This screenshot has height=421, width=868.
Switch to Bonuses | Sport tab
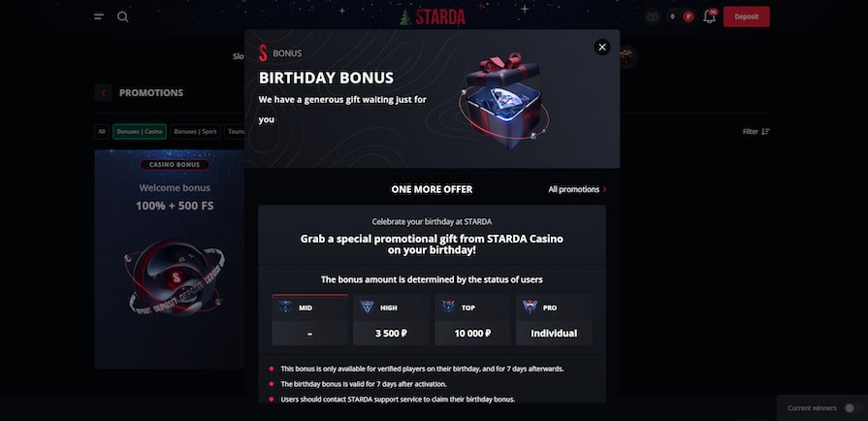195,132
